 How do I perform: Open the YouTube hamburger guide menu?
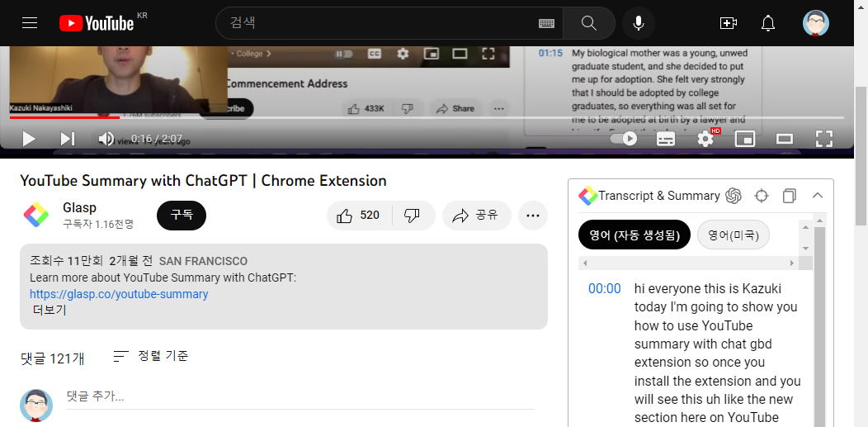[30, 22]
